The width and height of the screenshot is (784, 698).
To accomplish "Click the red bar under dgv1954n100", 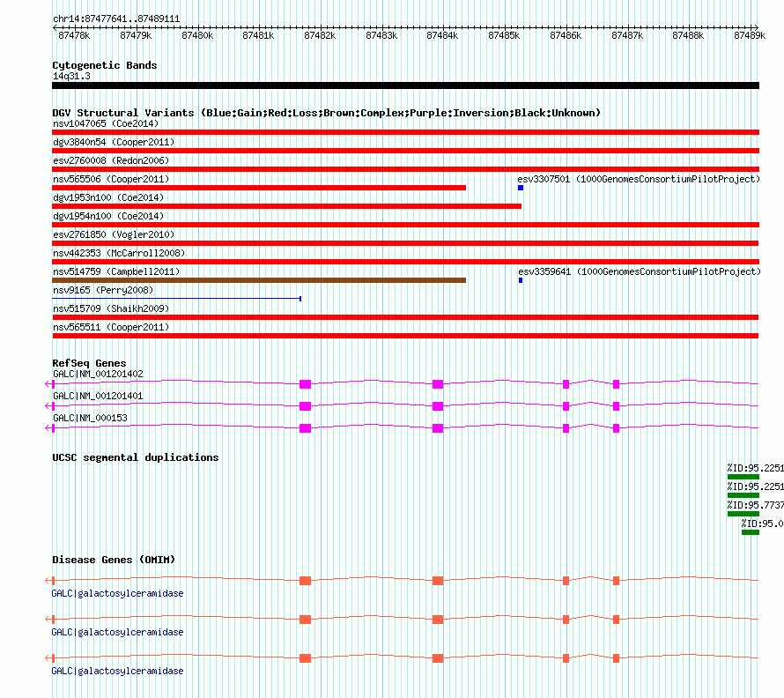I will tap(405, 225).
